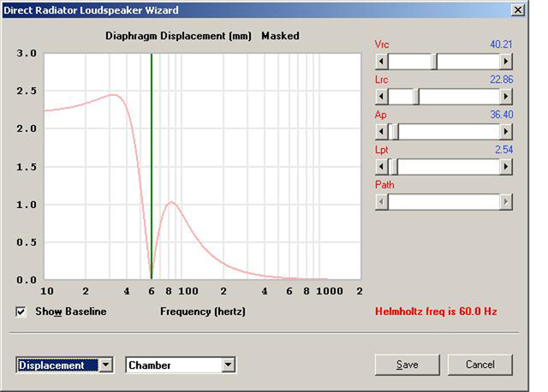Click the Lpt label
This screenshot has width=548, height=392.
[382, 150]
